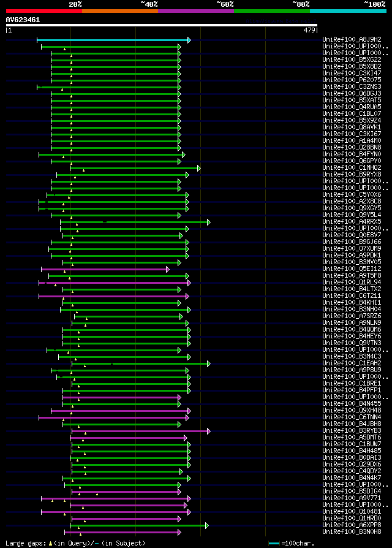The height and width of the screenshot is (548, 392).
Task: Select the UniRef100_Q10481 label
Action: point(352,512)
